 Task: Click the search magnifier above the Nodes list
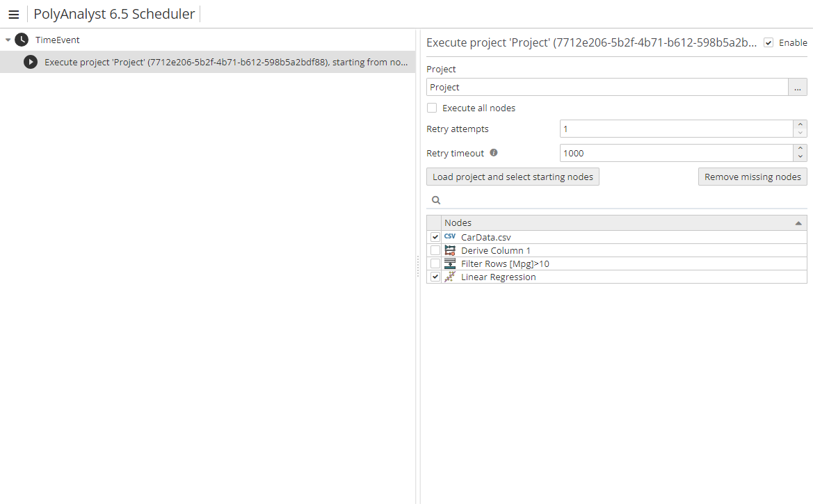point(435,200)
